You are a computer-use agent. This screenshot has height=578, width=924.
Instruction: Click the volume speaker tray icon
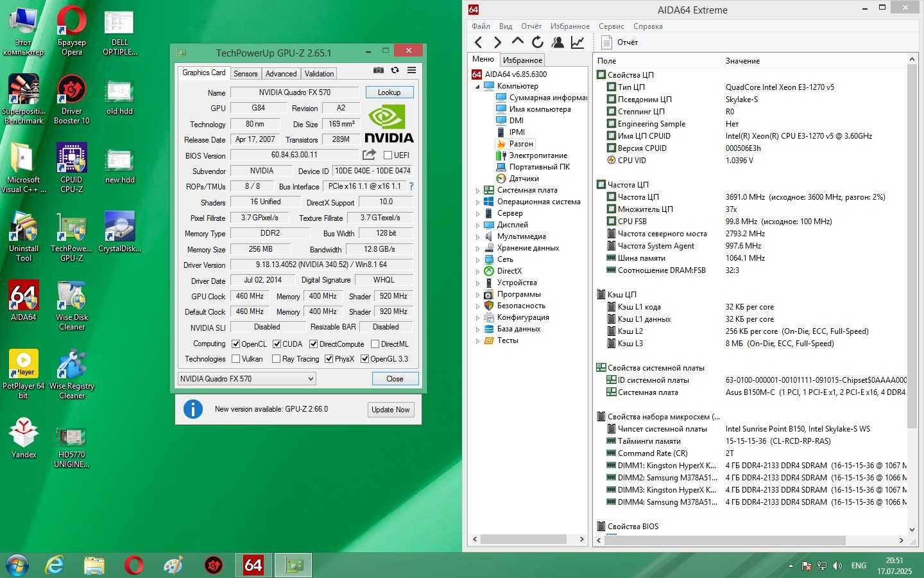point(837,566)
